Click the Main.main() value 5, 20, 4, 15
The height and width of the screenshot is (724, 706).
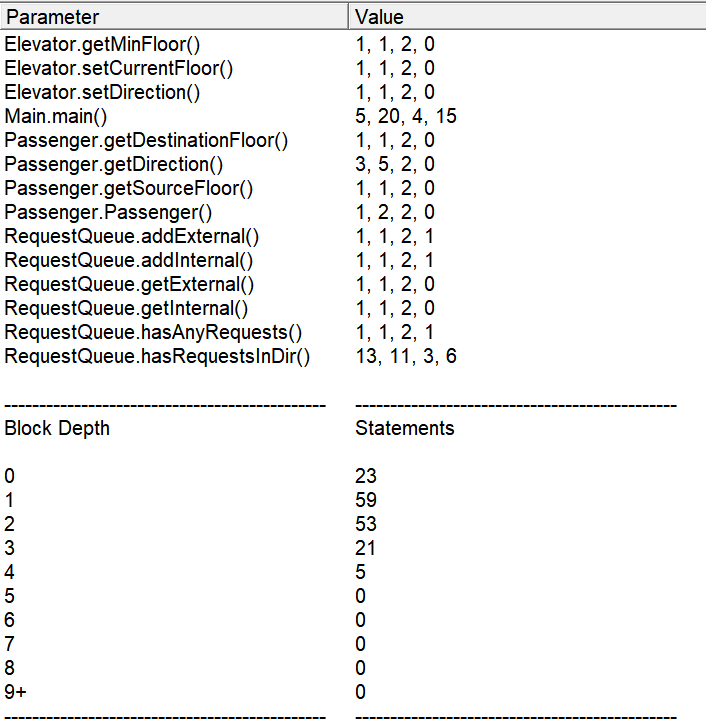pyautogui.click(x=406, y=116)
